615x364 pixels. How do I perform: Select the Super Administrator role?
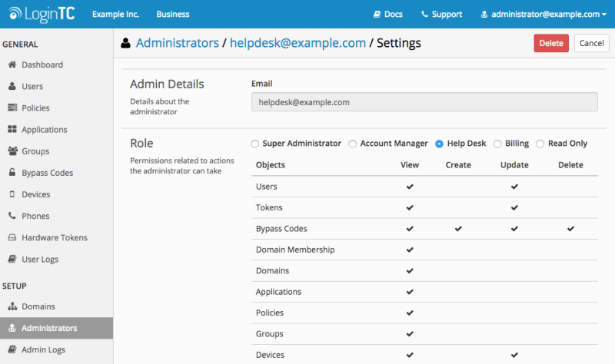pyautogui.click(x=255, y=144)
